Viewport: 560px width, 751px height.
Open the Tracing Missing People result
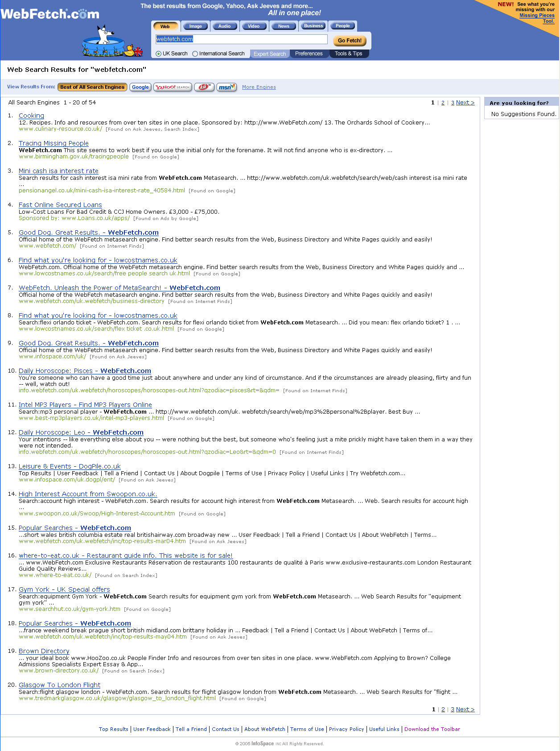point(54,143)
